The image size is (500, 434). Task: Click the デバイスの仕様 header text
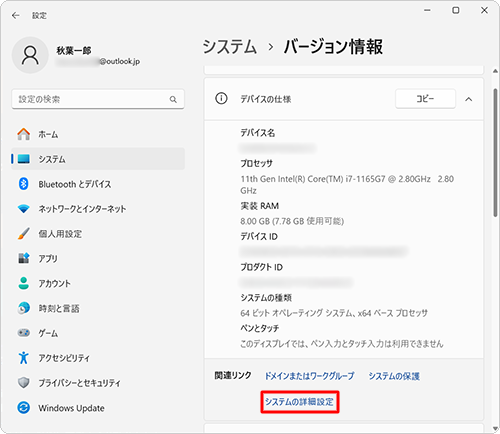pyautogui.click(x=266, y=99)
